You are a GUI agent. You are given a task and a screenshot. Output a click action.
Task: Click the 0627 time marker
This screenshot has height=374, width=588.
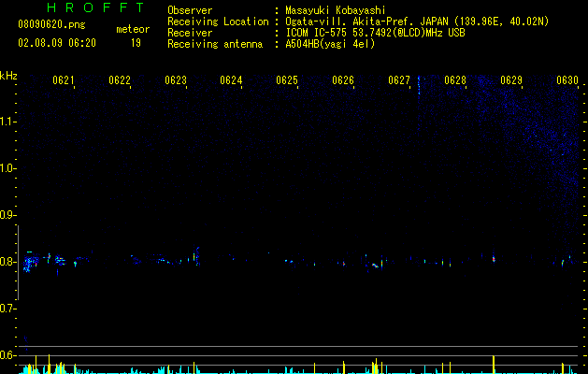click(399, 80)
